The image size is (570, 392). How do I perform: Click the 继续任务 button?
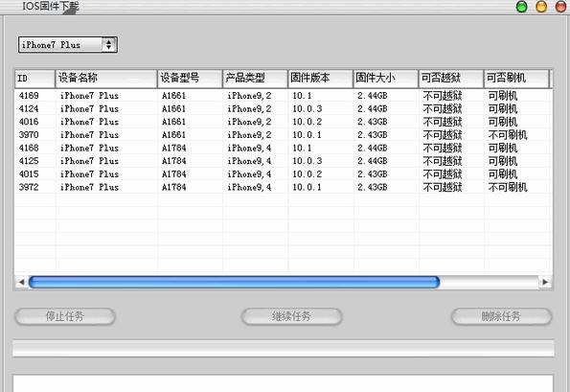point(291,316)
